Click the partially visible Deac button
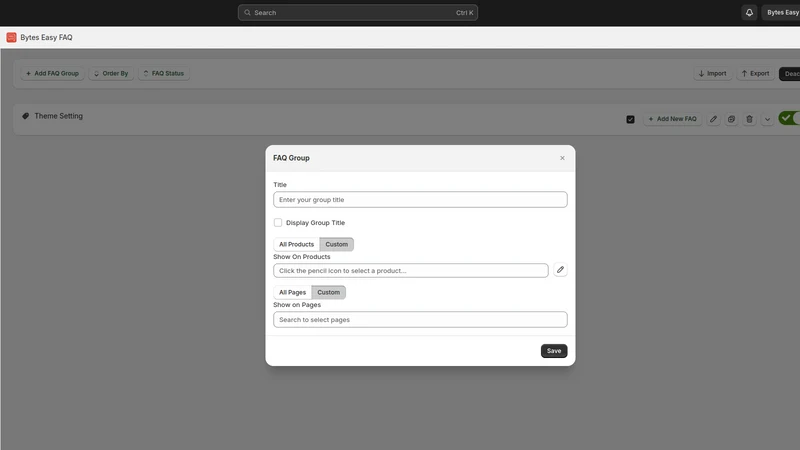 pos(790,74)
